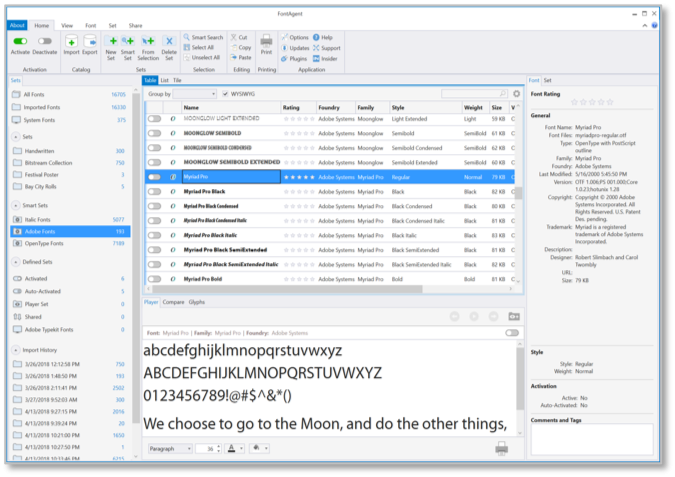Click the Print icon in ribbon
Screen dimensions: 675x477
[x=266, y=41]
